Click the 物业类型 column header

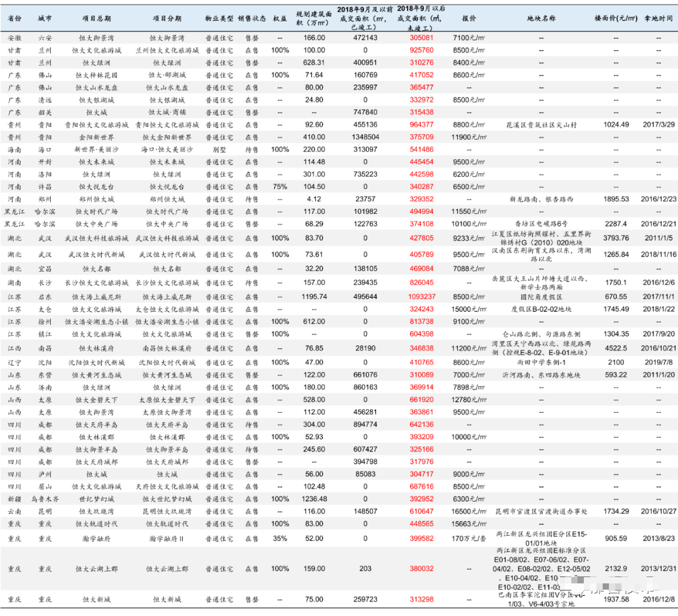click(x=219, y=19)
